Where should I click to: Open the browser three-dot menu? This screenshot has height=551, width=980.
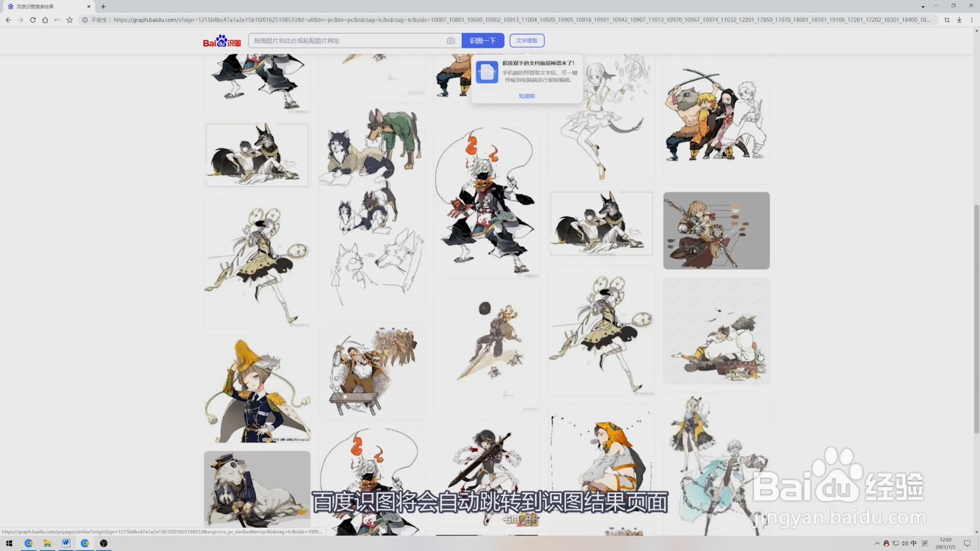(x=971, y=20)
